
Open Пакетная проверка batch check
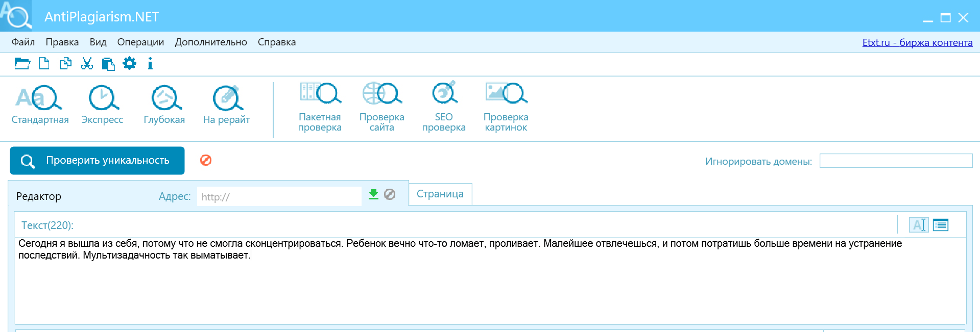pos(320,94)
